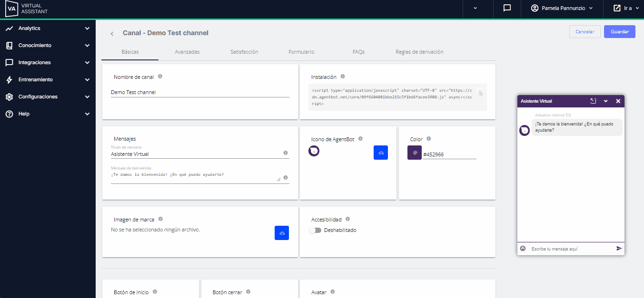Open Pamela Pannunzio user dropdown arrow
This screenshot has height=298, width=644.
point(591,8)
